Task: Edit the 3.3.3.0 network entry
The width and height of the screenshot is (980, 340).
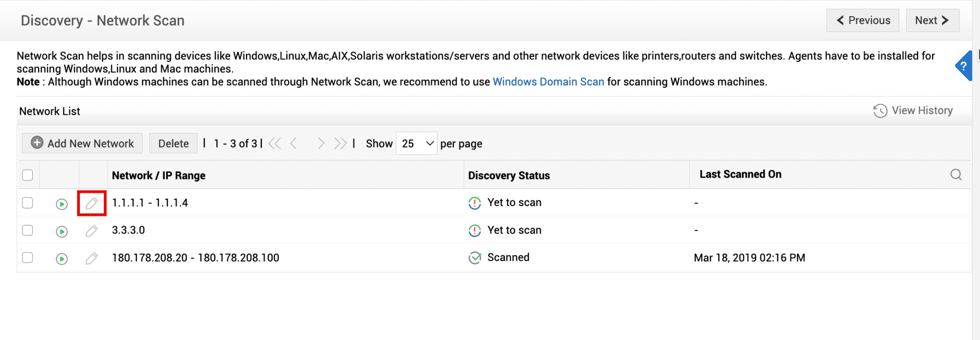Action: click(92, 231)
